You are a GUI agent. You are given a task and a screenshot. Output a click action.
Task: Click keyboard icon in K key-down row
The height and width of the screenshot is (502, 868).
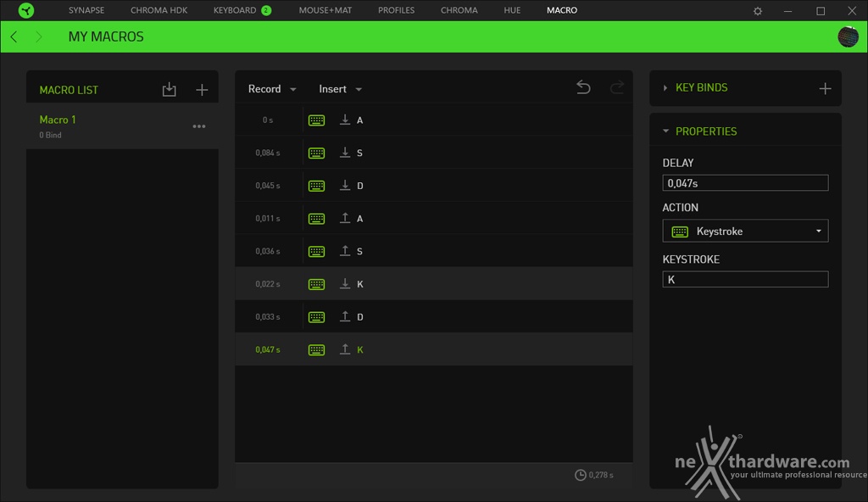click(x=317, y=284)
